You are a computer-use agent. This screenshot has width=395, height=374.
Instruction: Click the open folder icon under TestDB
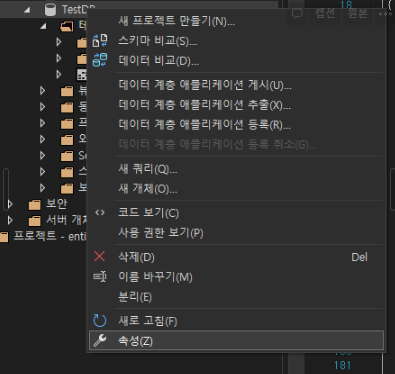point(67,26)
